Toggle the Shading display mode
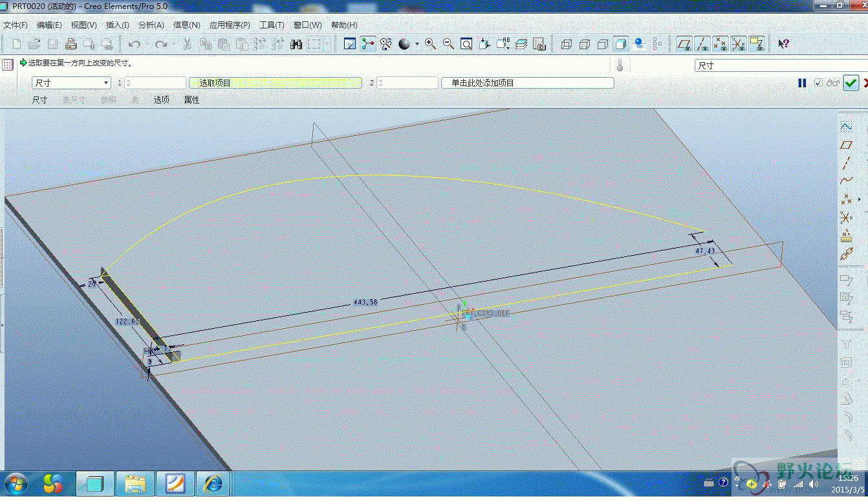The height and width of the screenshot is (501, 868). pyautogui.click(x=621, y=44)
